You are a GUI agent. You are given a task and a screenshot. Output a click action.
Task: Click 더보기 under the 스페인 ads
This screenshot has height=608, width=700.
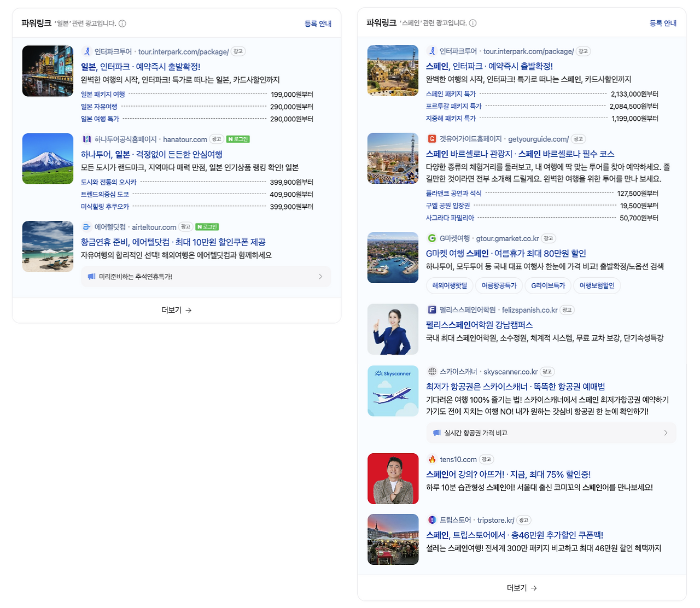click(x=522, y=588)
